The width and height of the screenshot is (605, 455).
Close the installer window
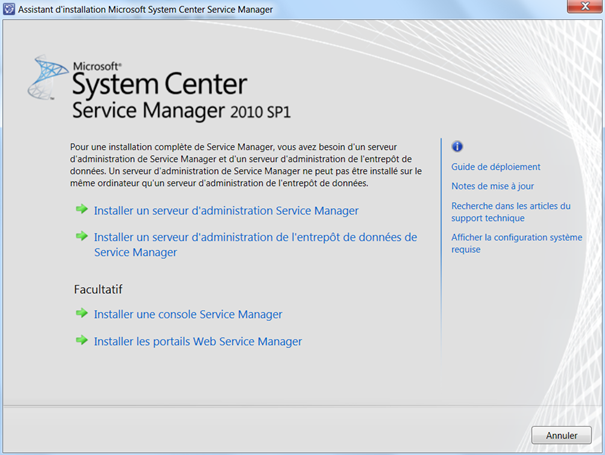585,6
